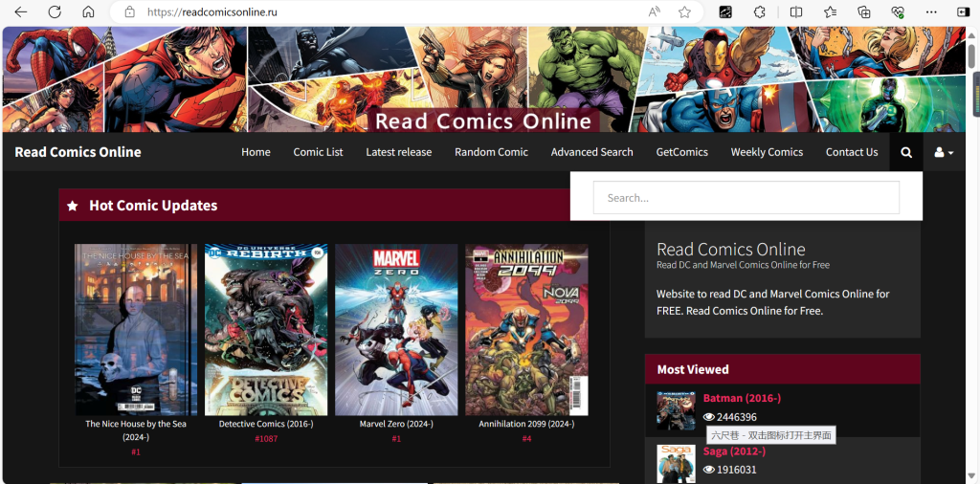This screenshot has width=980, height=484.
Task: Open Batman (2016-) in Most Viewed
Action: click(742, 398)
